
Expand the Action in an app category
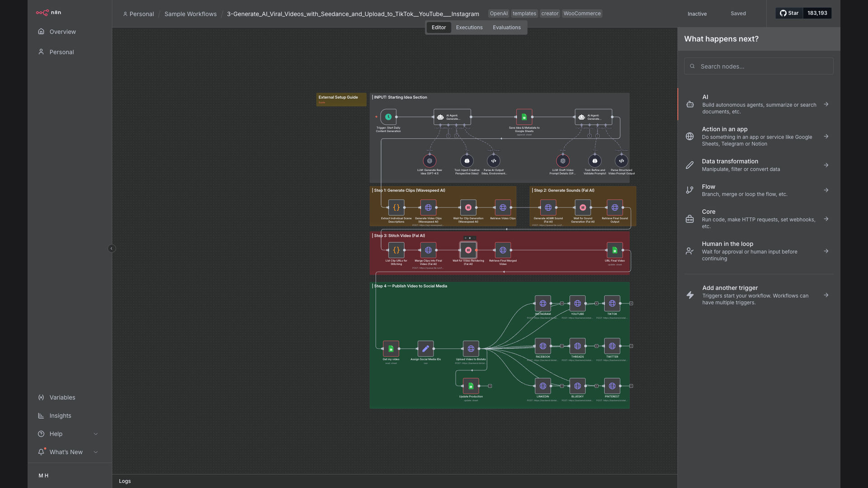point(759,136)
